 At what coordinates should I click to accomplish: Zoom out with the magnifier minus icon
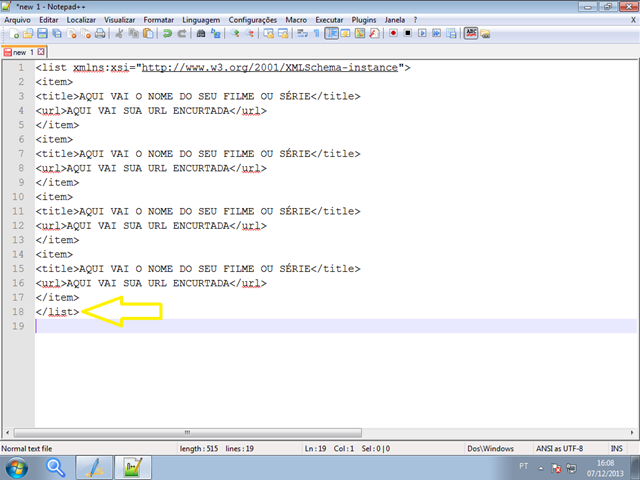pos(249,33)
